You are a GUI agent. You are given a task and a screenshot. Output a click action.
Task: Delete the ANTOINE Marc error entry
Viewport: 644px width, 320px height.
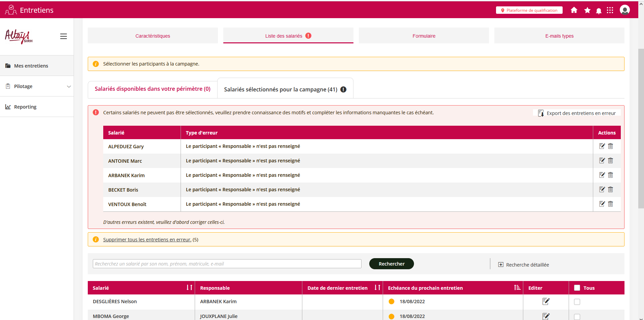click(x=610, y=161)
